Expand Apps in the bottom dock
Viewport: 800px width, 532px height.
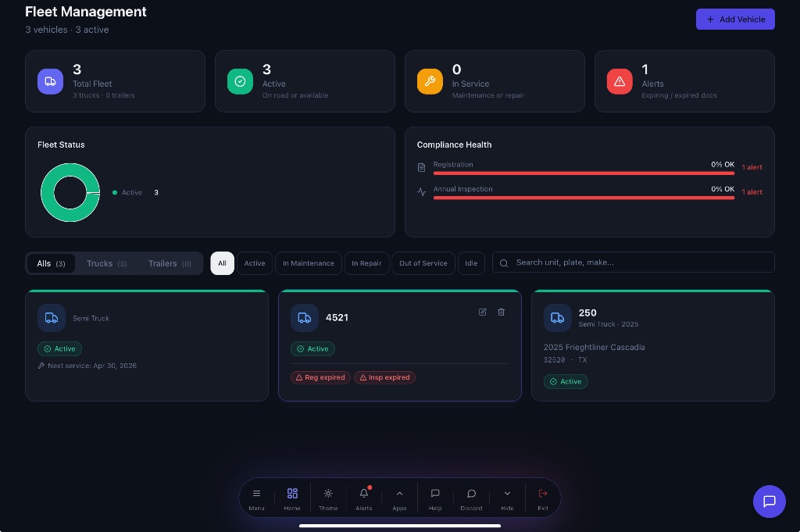[x=399, y=498]
